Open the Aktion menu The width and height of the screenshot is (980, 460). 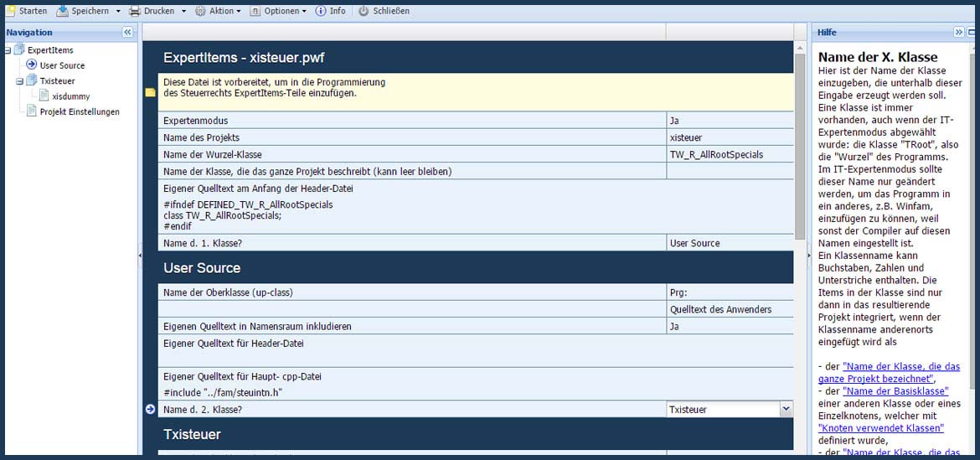point(218,11)
